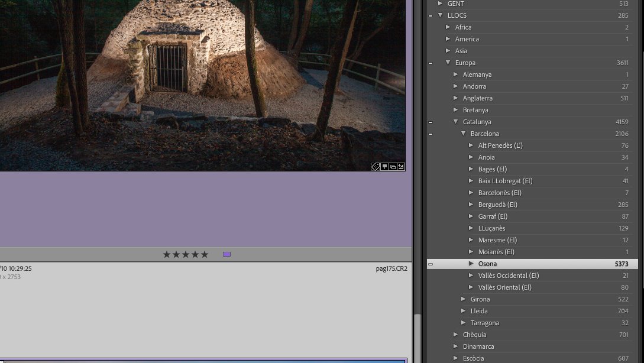This screenshot has width=644, height=363.
Task: Set rating to the fifth star
Action: 205,255
